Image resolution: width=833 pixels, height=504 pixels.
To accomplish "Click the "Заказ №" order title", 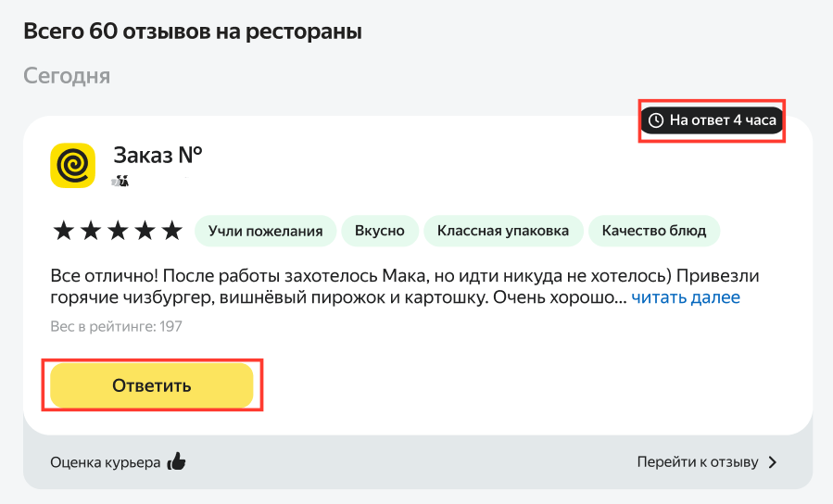I will pyautogui.click(x=158, y=155).
